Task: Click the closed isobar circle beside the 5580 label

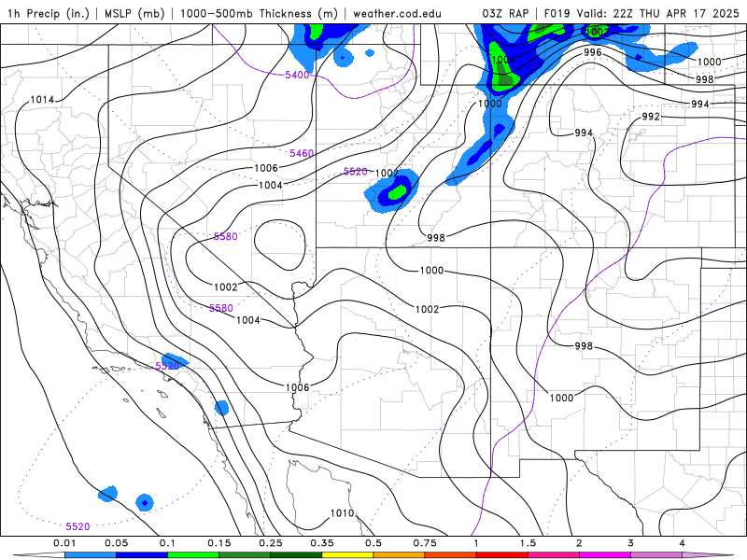Action: coord(280,245)
